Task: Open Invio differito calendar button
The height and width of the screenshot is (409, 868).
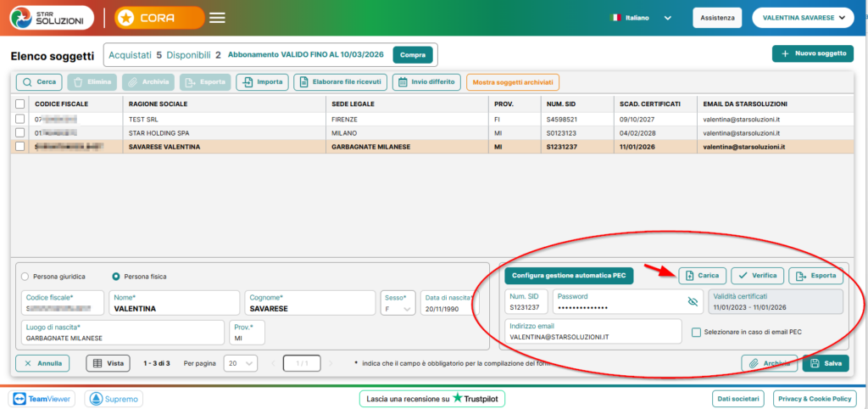Action: [426, 82]
